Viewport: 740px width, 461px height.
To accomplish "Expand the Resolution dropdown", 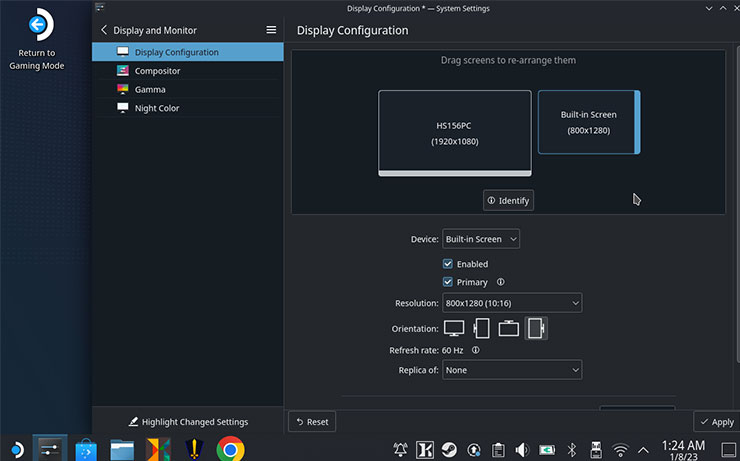I will (x=512, y=303).
